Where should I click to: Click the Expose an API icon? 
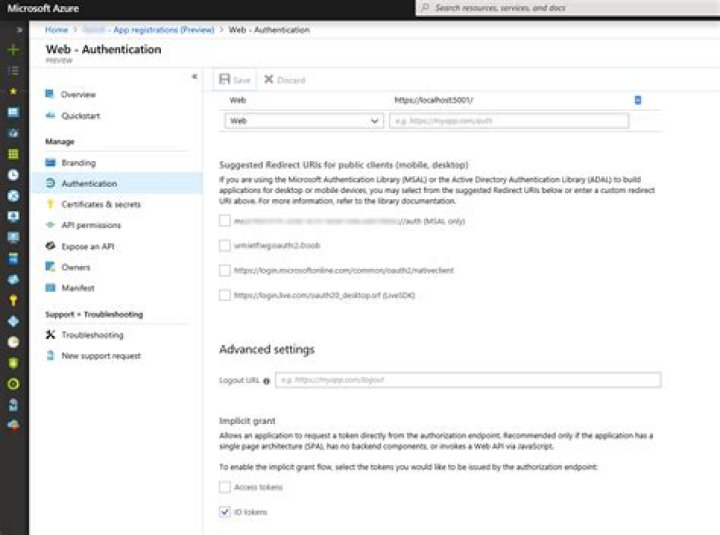click(x=51, y=246)
